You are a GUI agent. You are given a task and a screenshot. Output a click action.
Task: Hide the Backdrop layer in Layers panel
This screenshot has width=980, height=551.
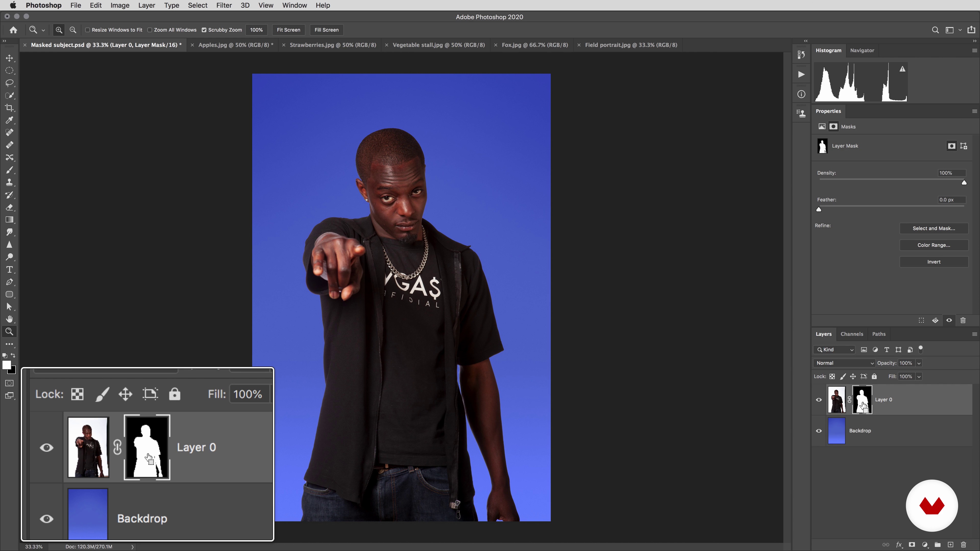(x=819, y=431)
